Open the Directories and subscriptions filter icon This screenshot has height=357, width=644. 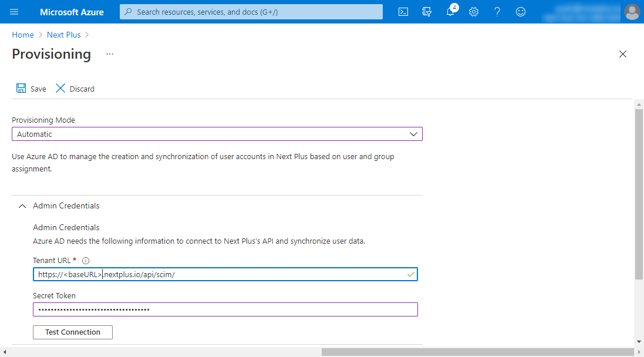pyautogui.click(x=427, y=12)
